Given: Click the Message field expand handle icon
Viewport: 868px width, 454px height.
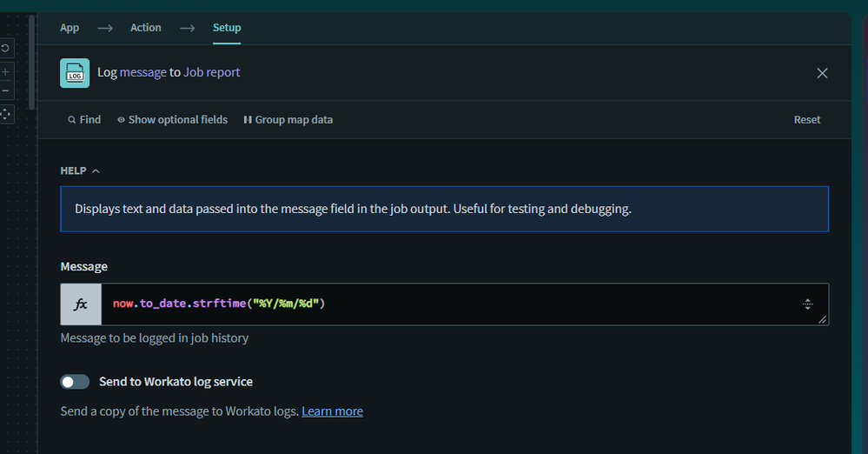Looking at the screenshot, I should (x=808, y=304).
